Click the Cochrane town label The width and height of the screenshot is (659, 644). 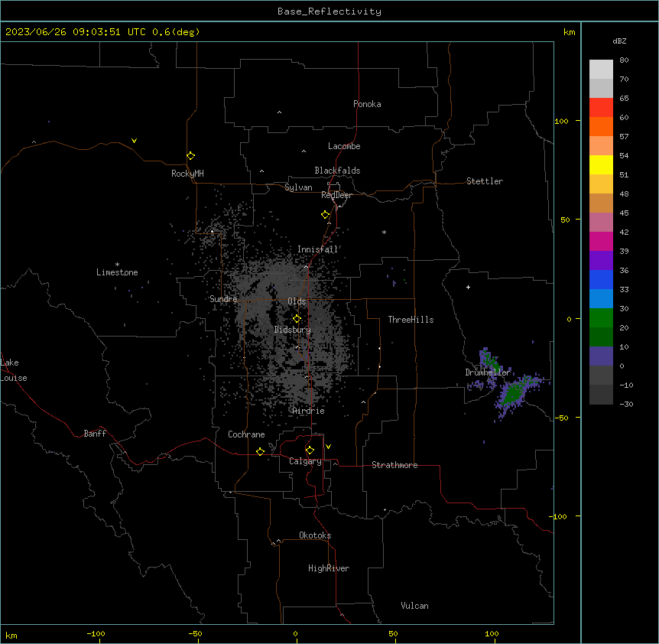pos(246,434)
